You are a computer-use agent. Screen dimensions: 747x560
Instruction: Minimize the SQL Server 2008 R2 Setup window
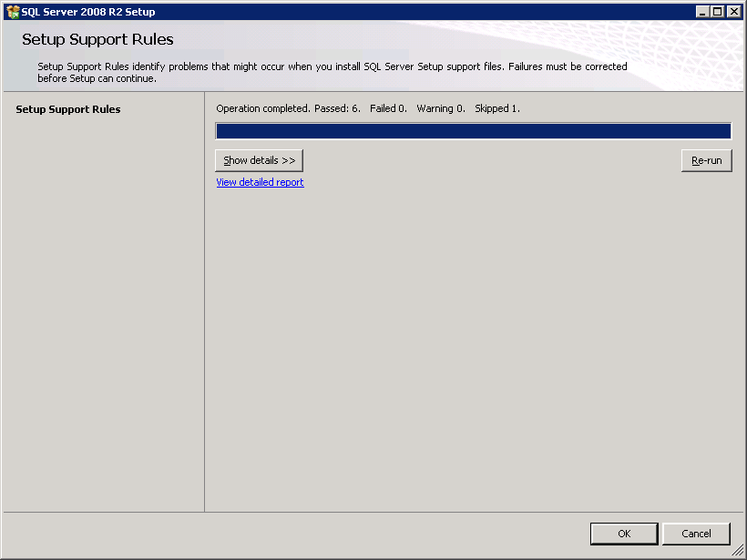[702, 12]
